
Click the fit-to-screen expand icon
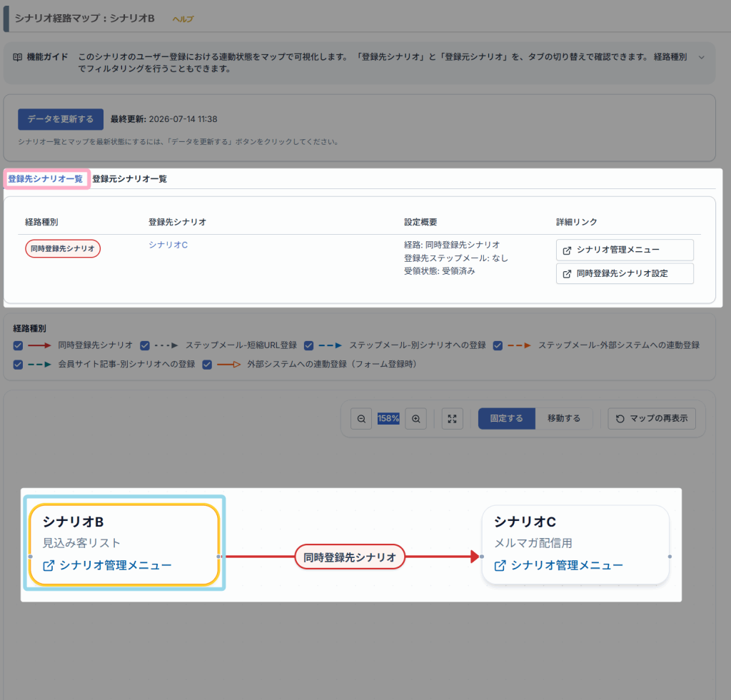(452, 419)
